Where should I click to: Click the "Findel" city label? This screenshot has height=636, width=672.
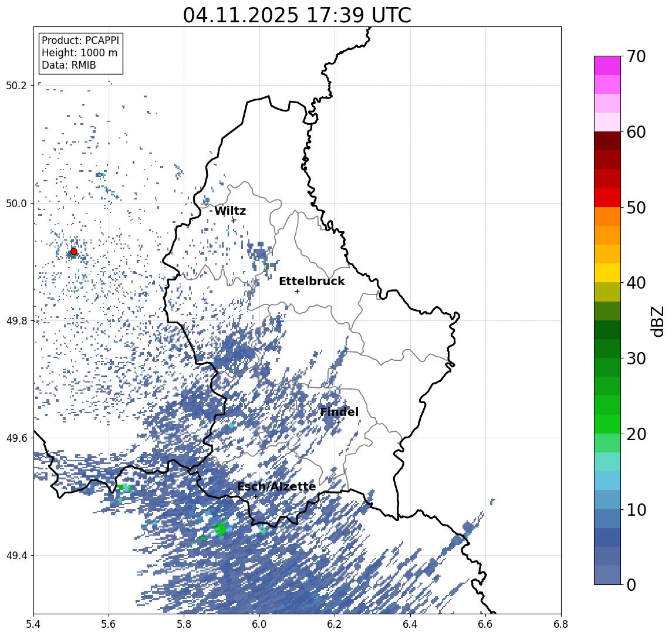pyautogui.click(x=339, y=412)
